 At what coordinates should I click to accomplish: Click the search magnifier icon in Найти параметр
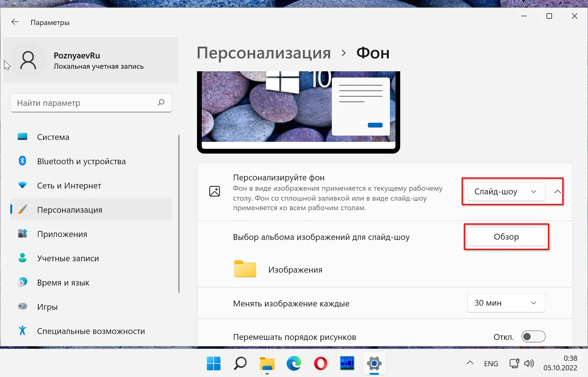(161, 103)
